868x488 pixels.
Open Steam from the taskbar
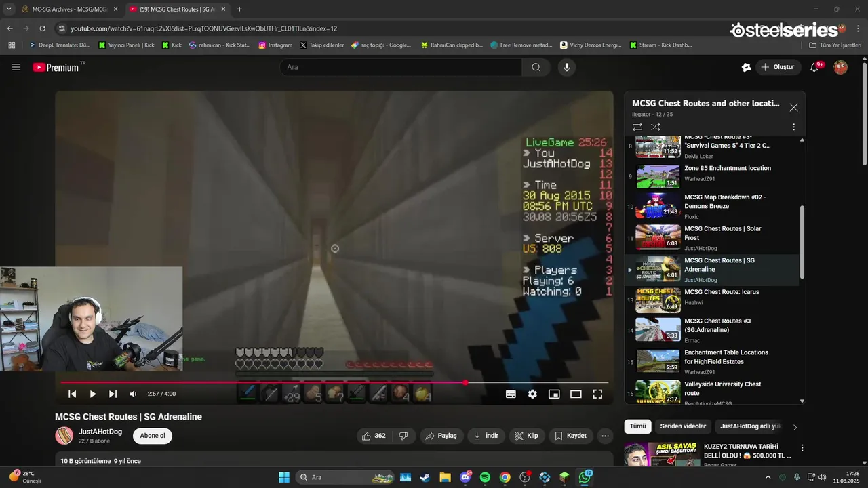point(425,477)
